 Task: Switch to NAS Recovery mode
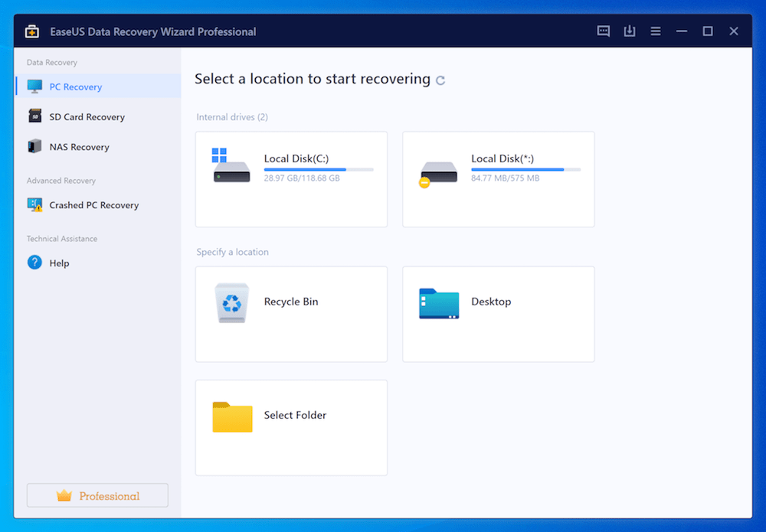[x=79, y=147]
